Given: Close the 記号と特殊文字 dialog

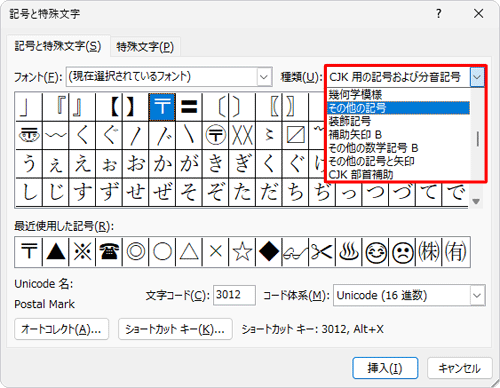Looking at the screenshot, I should point(479,14).
